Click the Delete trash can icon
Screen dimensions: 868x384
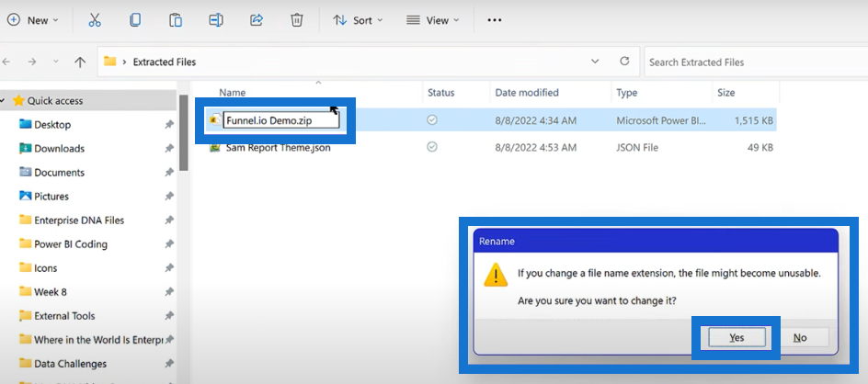tap(297, 20)
